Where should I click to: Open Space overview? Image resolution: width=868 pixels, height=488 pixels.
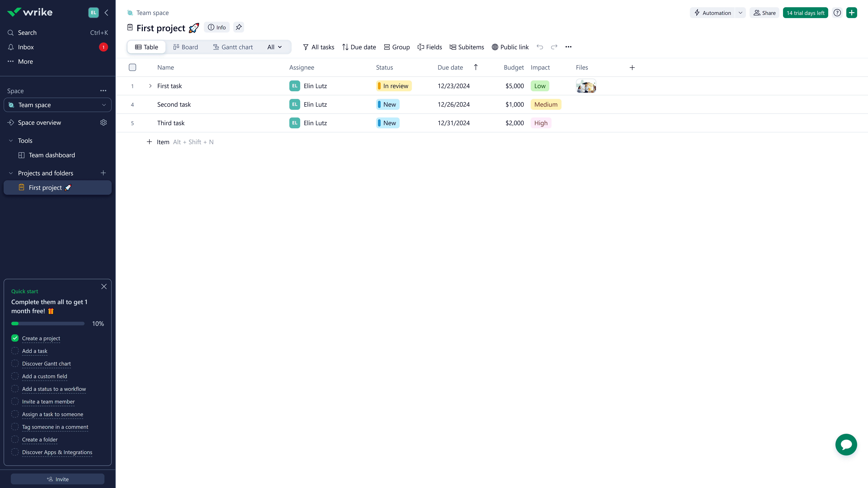point(39,123)
